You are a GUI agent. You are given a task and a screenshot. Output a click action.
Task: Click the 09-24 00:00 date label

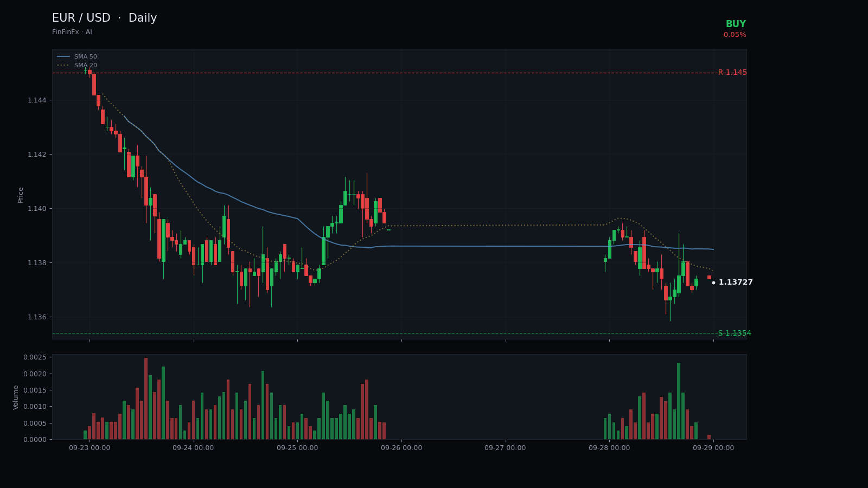pyautogui.click(x=193, y=448)
